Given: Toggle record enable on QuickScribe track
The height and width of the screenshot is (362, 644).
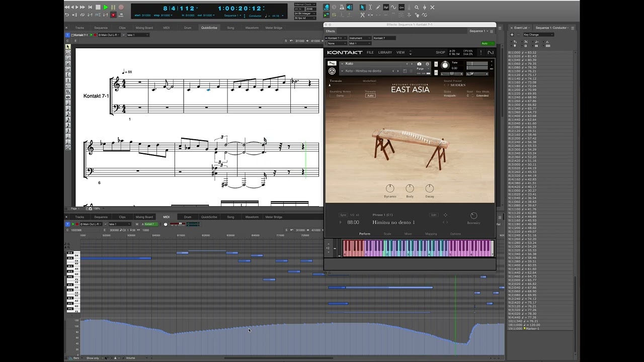Looking at the screenshot, I should pos(96,35).
